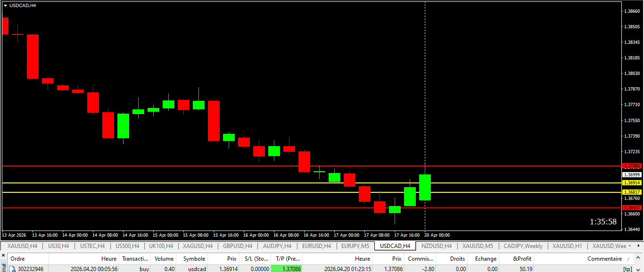The height and width of the screenshot is (272, 644).
Task: Click the S/L (Sto... column header
Action: pos(255,258)
